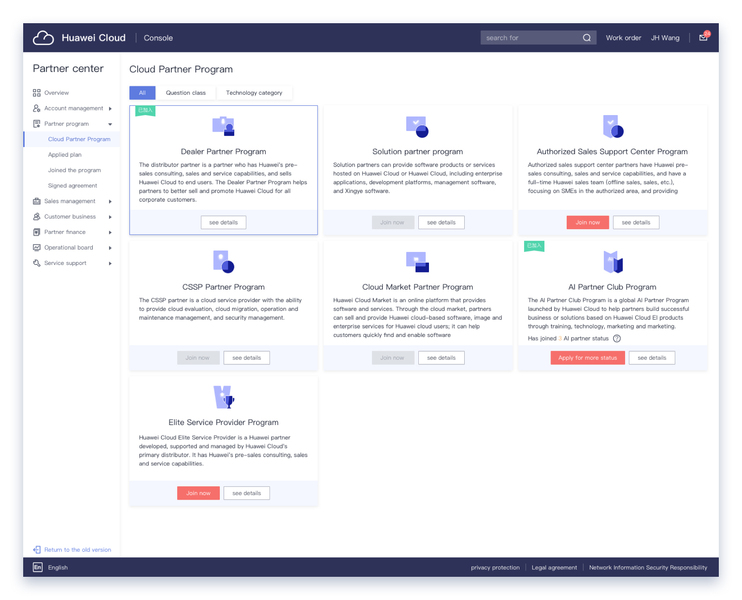Viewport: 742px width, 600px height.
Task: See details of Authorized Sales Support Center Program
Action: [636, 222]
